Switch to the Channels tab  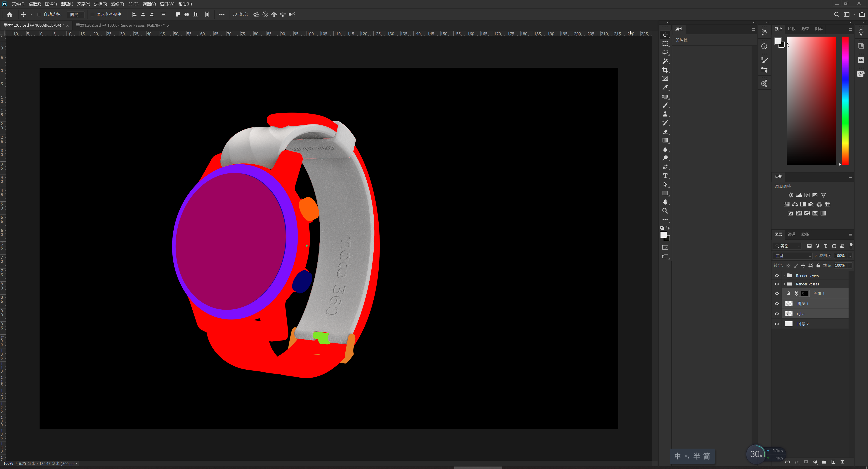(x=791, y=234)
